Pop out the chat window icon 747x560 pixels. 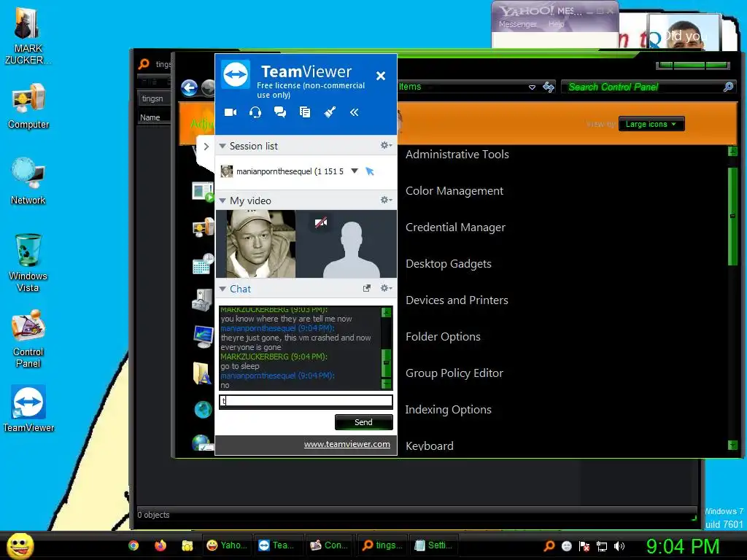[x=367, y=288]
